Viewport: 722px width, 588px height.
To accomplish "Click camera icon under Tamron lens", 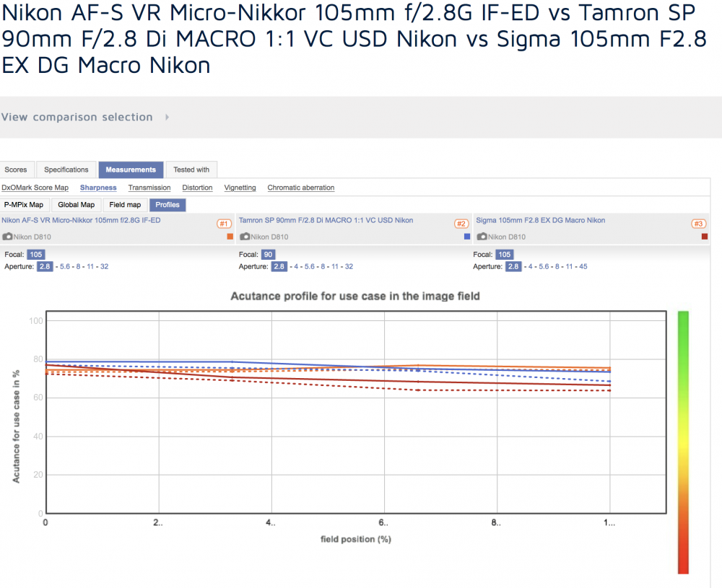I will coord(245,237).
